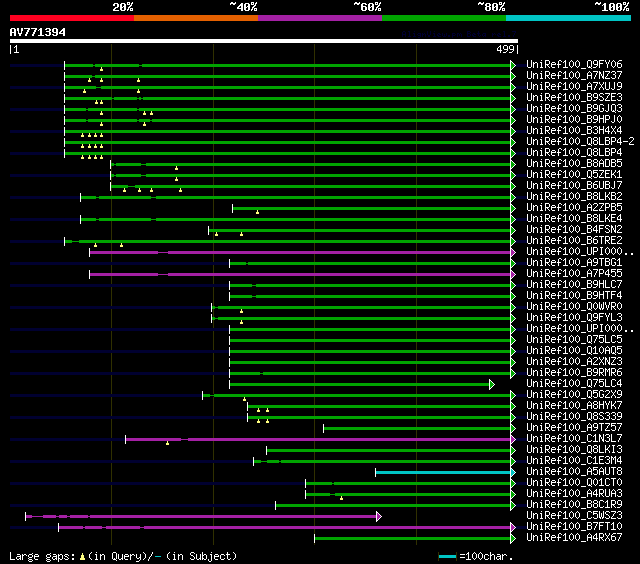Select the UniRef100_A7P455 label
The height and width of the screenshot is (564, 640).
point(574,273)
